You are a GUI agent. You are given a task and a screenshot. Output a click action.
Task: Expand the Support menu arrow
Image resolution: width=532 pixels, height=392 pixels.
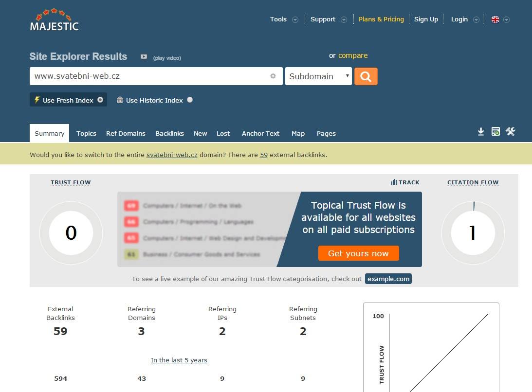[344, 19]
